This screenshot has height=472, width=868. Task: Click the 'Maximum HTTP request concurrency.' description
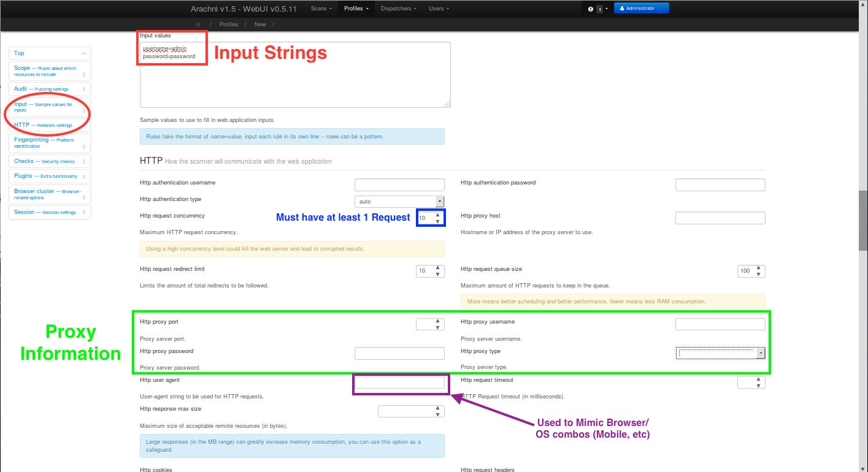point(188,232)
